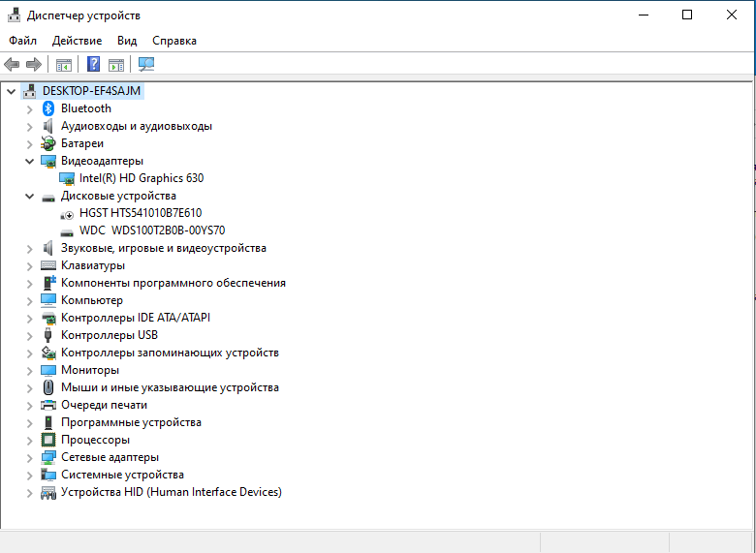Select Звуковые, игровые и видеоустройства label
This screenshot has width=756, height=553.
pos(164,248)
